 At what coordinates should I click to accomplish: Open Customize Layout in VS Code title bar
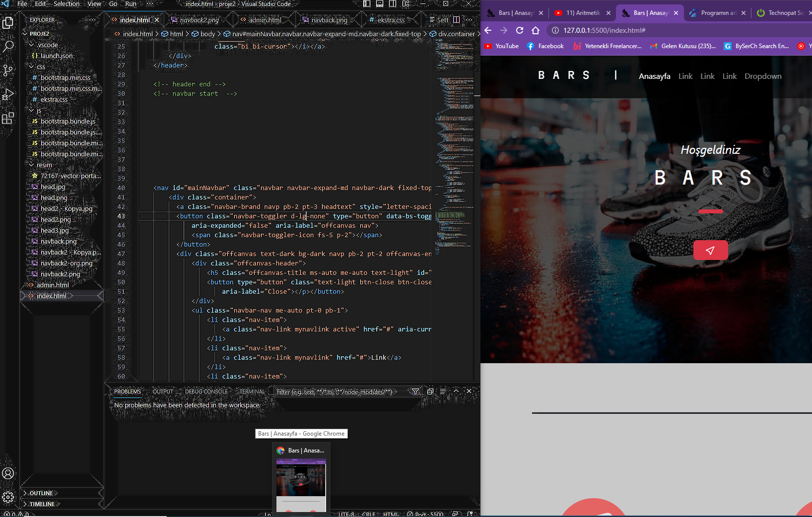406,4
